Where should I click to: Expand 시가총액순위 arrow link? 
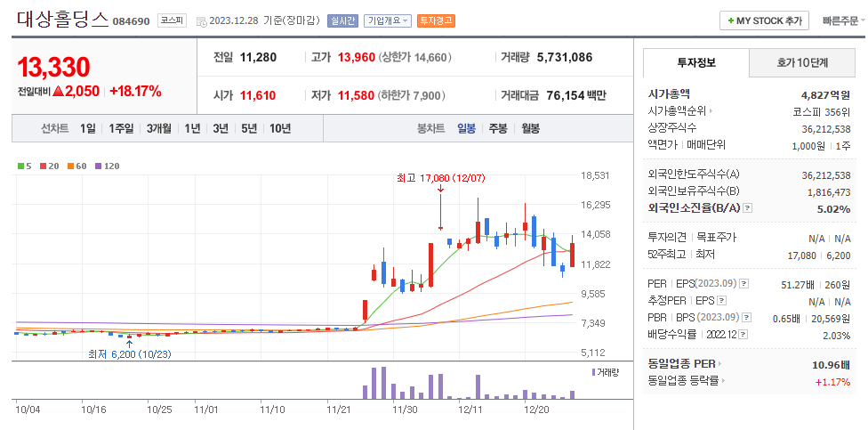click(x=711, y=110)
